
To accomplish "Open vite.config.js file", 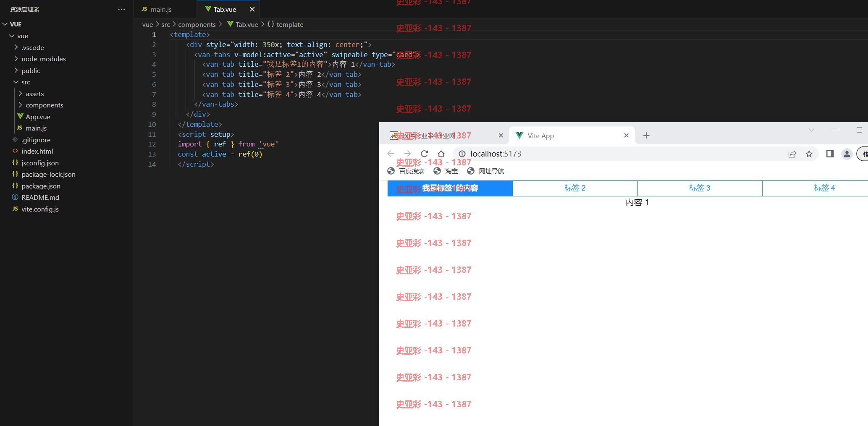I will click(x=40, y=209).
